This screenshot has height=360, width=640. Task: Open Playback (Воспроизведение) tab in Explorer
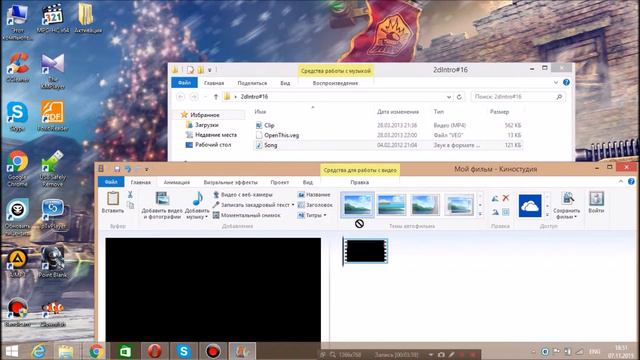point(335,83)
